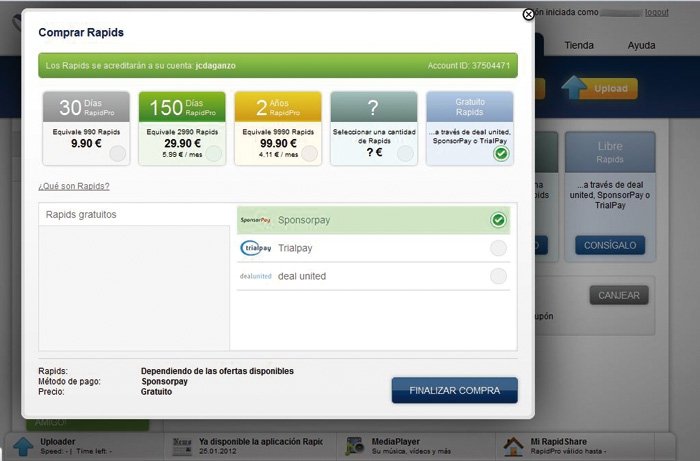Viewport: 700px width, 461px height.
Task: Click the SponsorPay logo icon
Action: pyautogui.click(x=255, y=220)
